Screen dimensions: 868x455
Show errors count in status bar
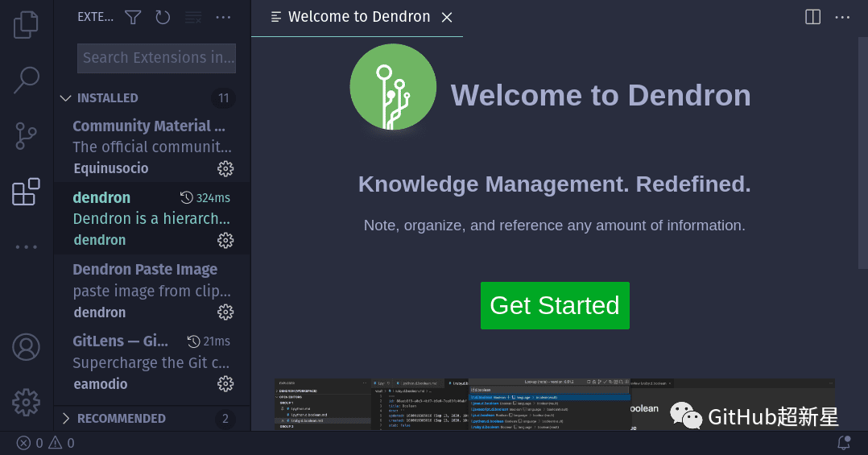click(x=30, y=443)
